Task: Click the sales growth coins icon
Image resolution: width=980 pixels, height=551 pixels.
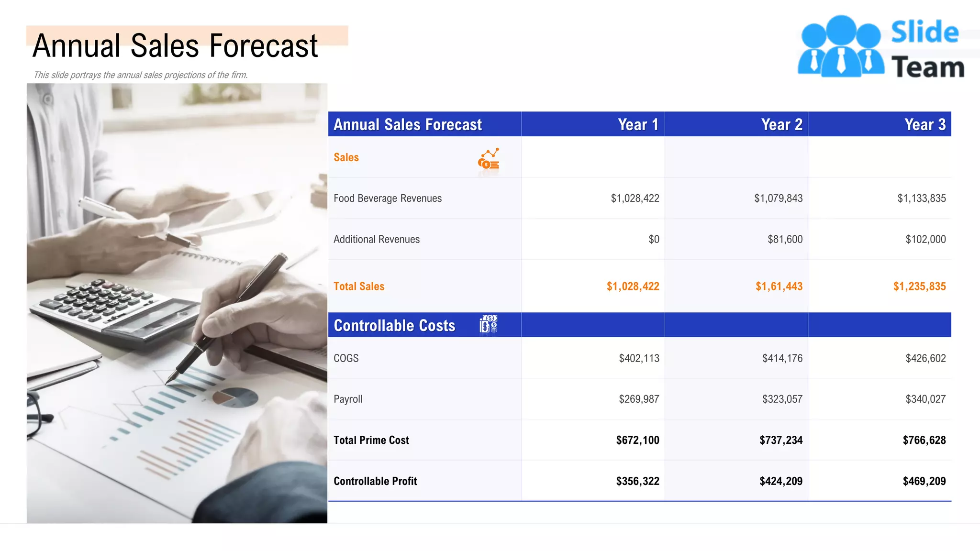Action: tap(489, 159)
